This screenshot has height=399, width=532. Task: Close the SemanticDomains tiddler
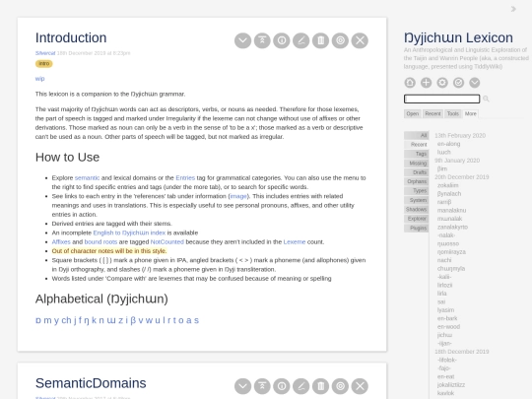tap(360, 386)
